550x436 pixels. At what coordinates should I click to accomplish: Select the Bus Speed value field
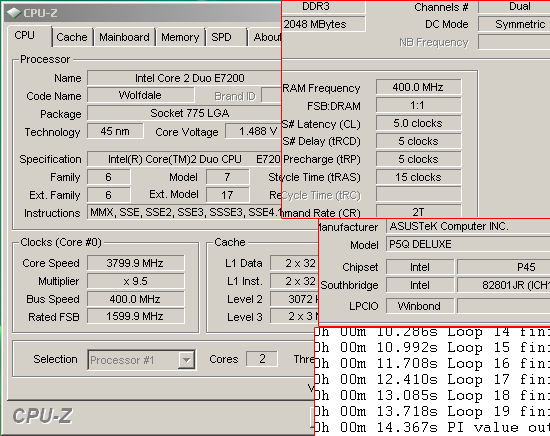(135, 299)
